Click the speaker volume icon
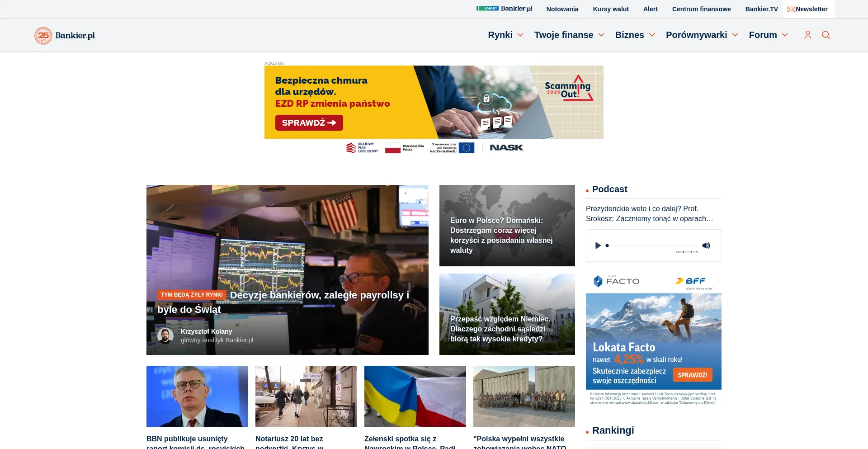This screenshot has width=868, height=449. (x=707, y=245)
